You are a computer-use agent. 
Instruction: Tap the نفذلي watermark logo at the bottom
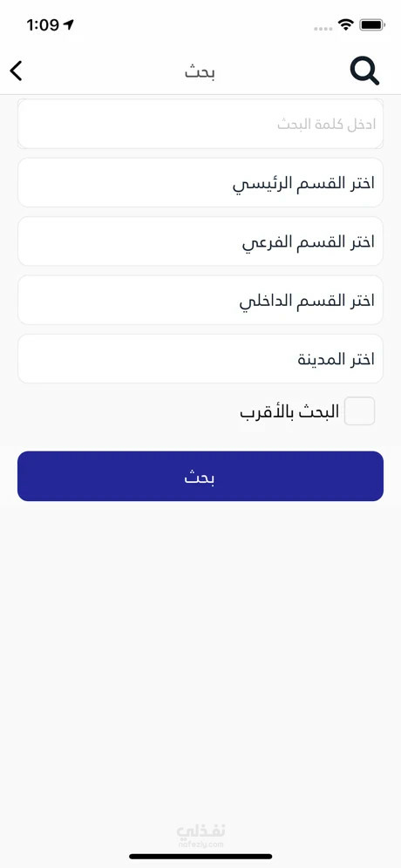click(201, 831)
